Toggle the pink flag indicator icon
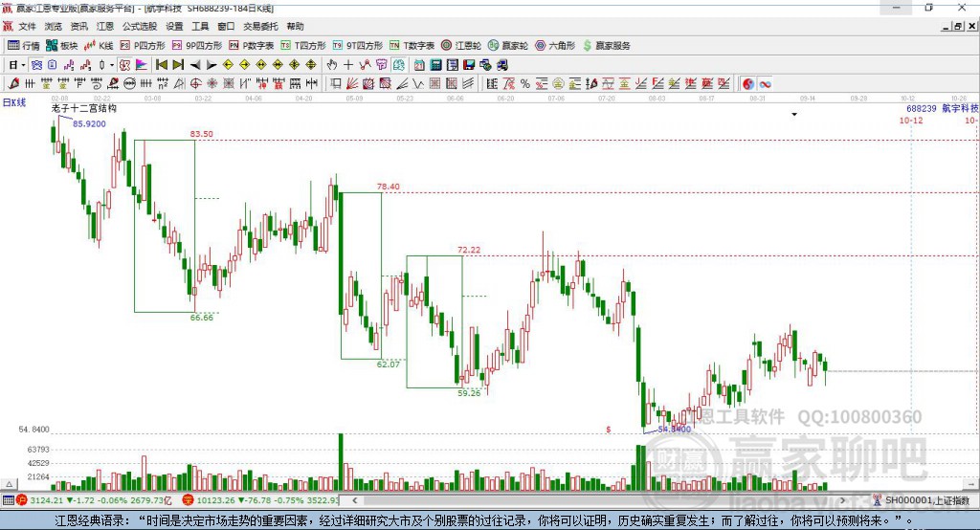Viewport: 980px width, 530px height. [142, 65]
